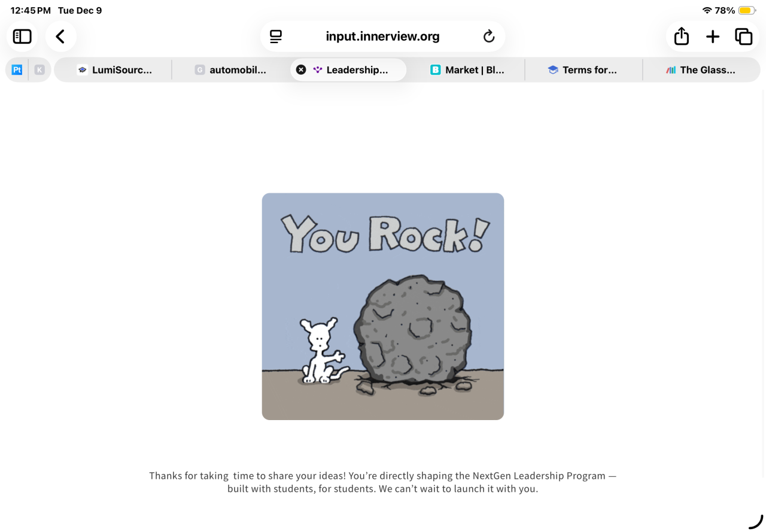Open the Share sheet
This screenshot has width=766, height=532.
pyautogui.click(x=682, y=37)
